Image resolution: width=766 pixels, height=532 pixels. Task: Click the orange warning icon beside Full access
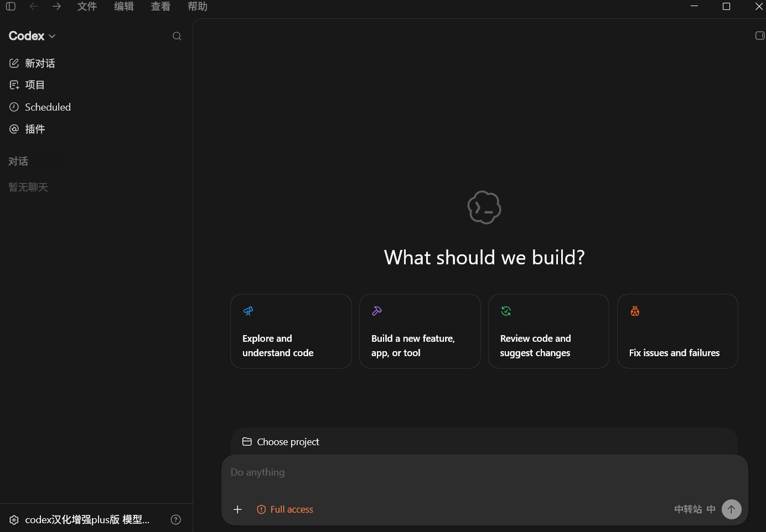point(261,510)
